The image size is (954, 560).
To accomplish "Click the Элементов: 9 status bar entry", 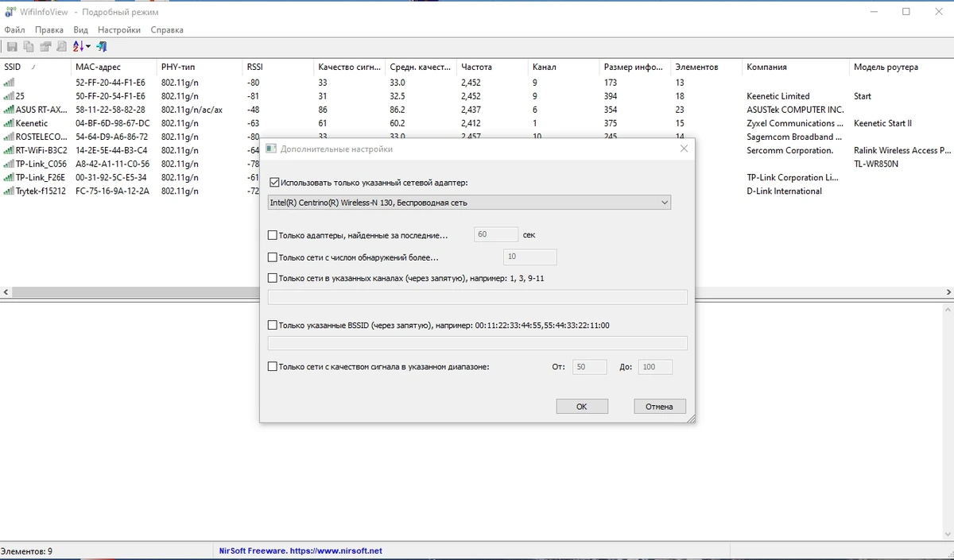I will [26, 550].
